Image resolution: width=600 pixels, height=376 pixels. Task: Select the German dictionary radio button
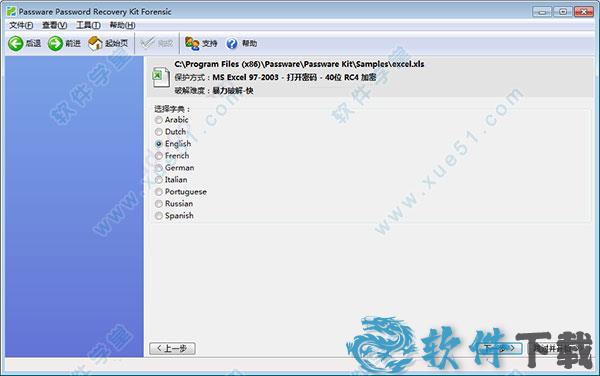[x=159, y=168]
